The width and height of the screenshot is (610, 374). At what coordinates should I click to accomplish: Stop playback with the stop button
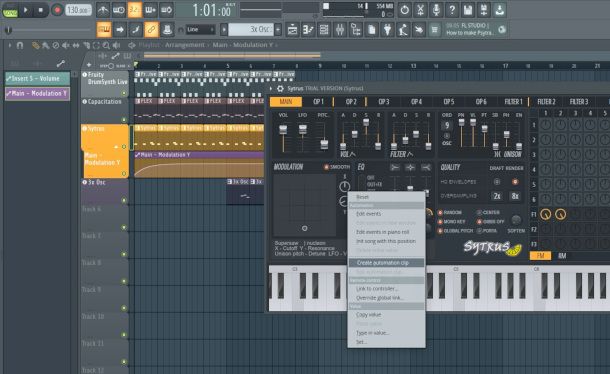[40, 10]
